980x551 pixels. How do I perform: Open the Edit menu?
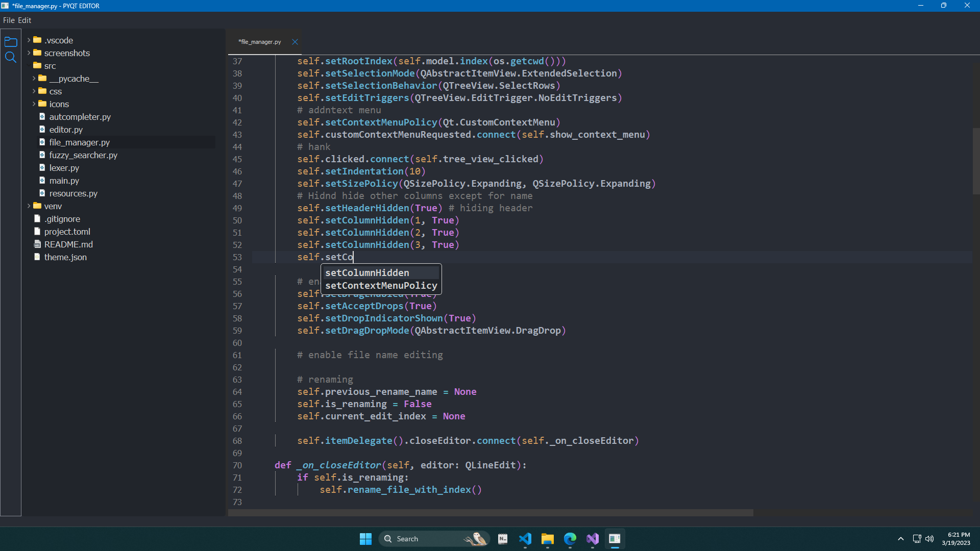pos(24,20)
